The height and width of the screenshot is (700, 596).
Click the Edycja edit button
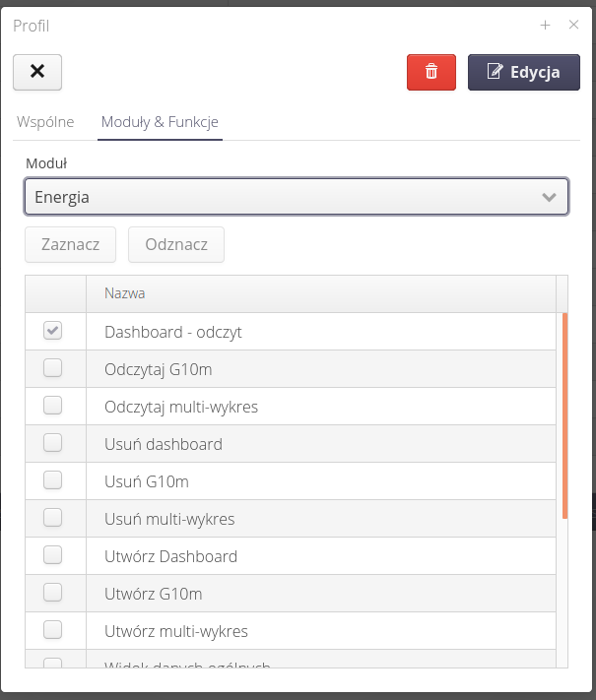click(x=523, y=72)
